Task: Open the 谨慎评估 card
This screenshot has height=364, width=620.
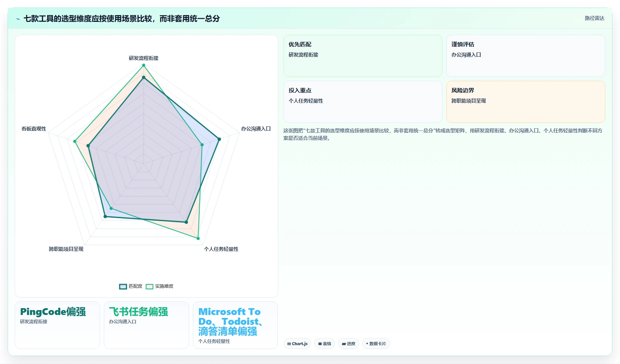Action: pyautogui.click(x=526, y=56)
